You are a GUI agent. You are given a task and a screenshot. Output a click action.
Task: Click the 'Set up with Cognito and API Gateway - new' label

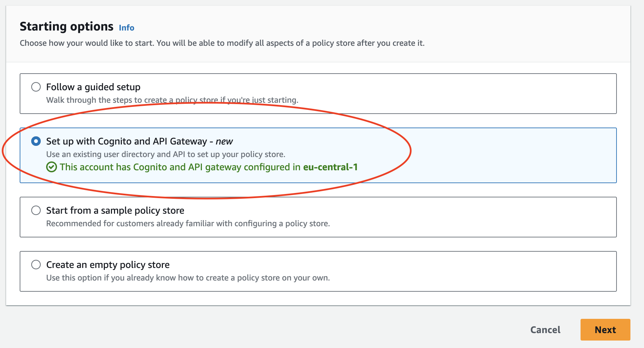pyautogui.click(x=139, y=141)
